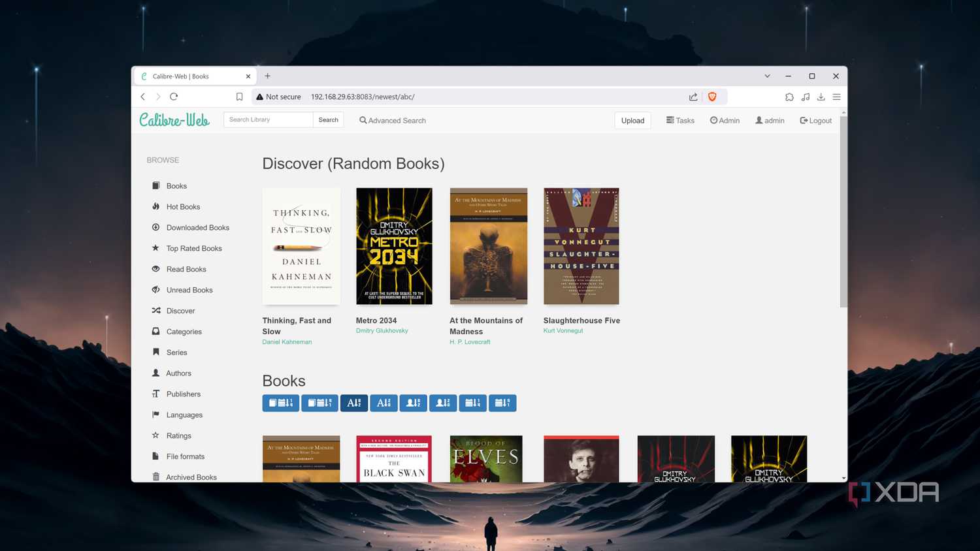The height and width of the screenshot is (551, 980).
Task: Open the tab search dropdown arrow
Action: (767, 76)
